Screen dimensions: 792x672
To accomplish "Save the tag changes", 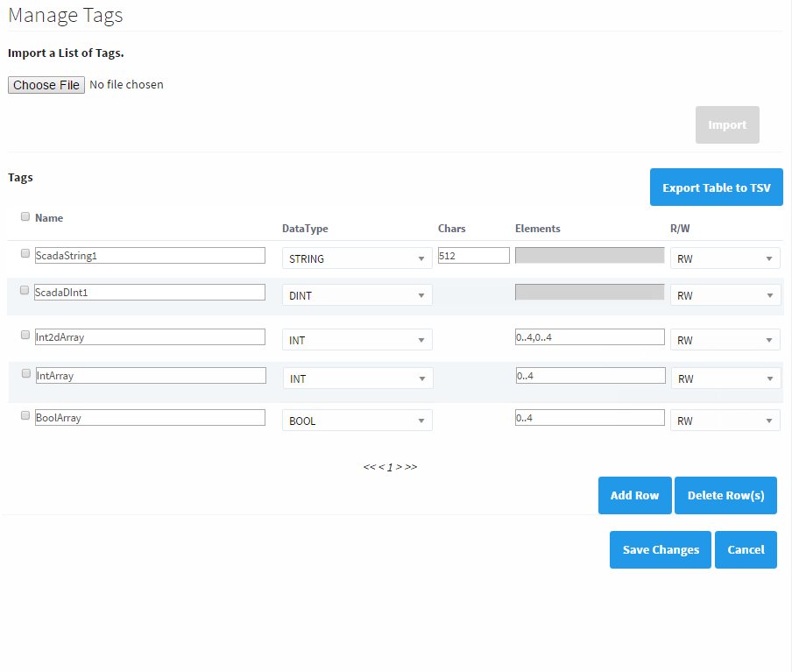I will pos(661,549).
